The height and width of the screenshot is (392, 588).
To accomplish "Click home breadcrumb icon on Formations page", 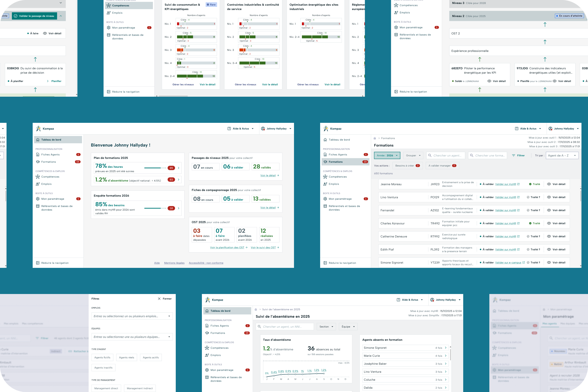I will [x=375, y=138].
